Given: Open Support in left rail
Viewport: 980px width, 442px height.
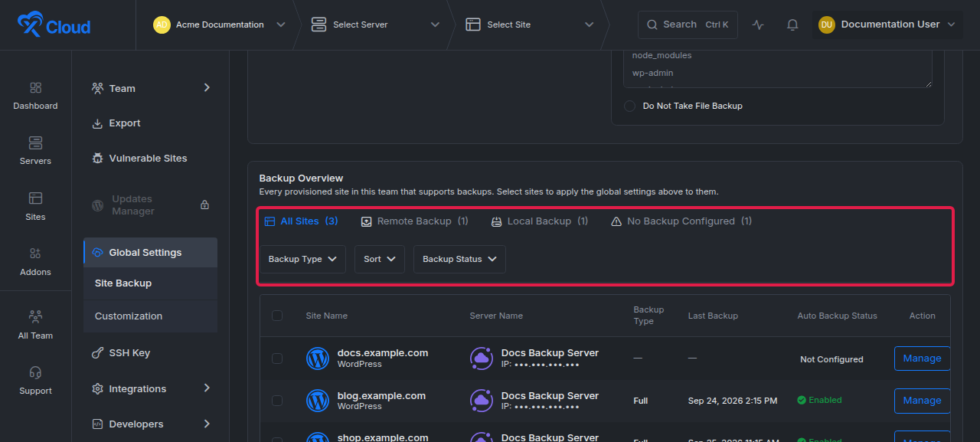Looking at the screenshot, I should (x=35, y=381).
